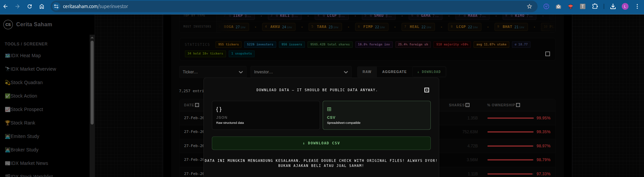
Task: Select the JSON format card
Action: [x=265, y=115]
